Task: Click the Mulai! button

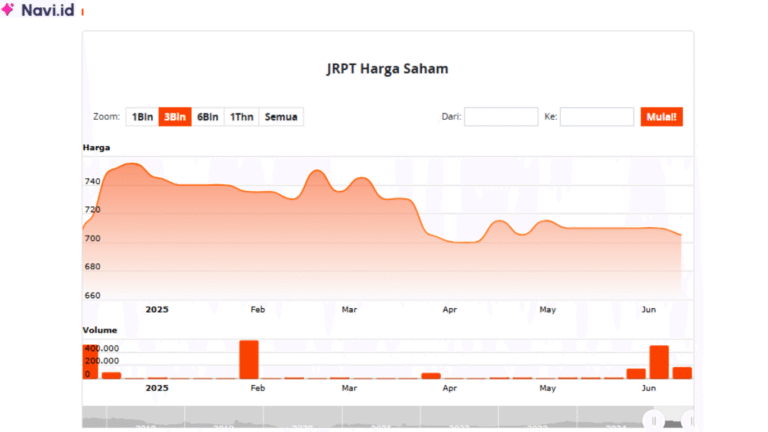Action: pyautogui.click(x=661, y=117)
